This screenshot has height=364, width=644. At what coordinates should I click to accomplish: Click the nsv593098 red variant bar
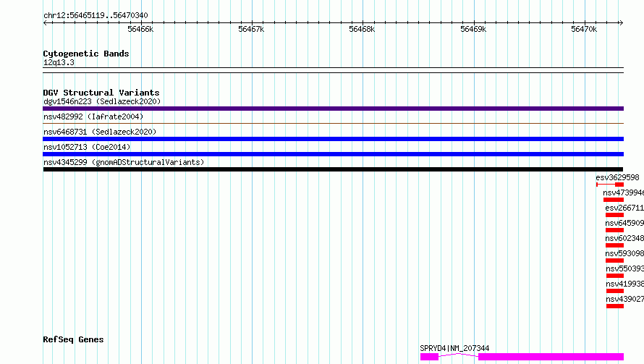pyautogui.click(x=614, y=261)
